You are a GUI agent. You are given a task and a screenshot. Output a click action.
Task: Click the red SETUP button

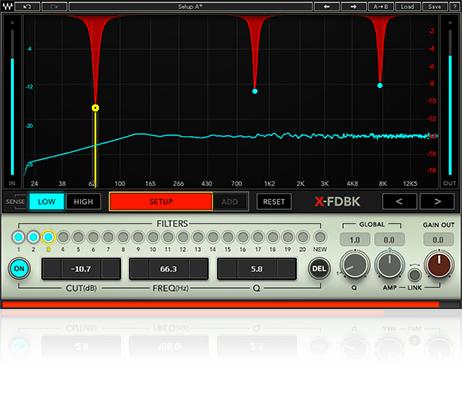(x=161, y=202)
